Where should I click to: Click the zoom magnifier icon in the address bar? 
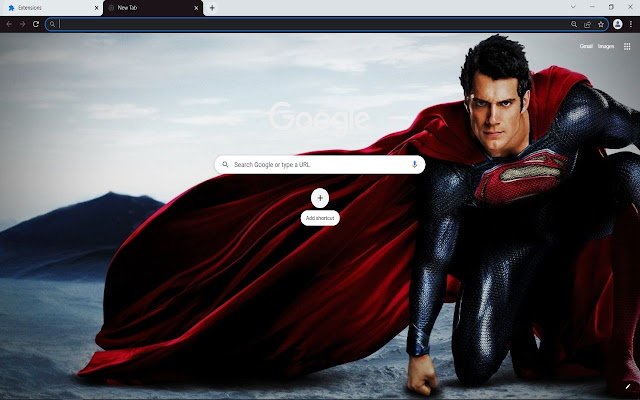(574, 24)
